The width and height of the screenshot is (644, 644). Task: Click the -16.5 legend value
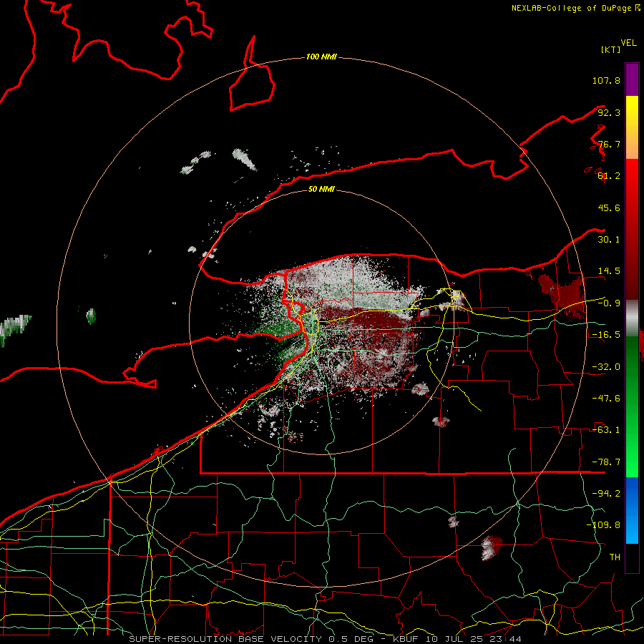(x=606, y=335)
